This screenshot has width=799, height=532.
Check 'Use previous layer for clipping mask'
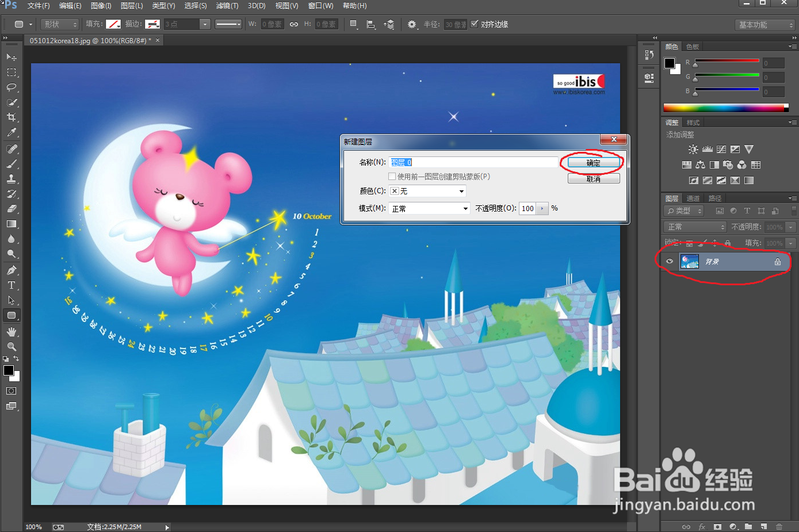point(392,177)
